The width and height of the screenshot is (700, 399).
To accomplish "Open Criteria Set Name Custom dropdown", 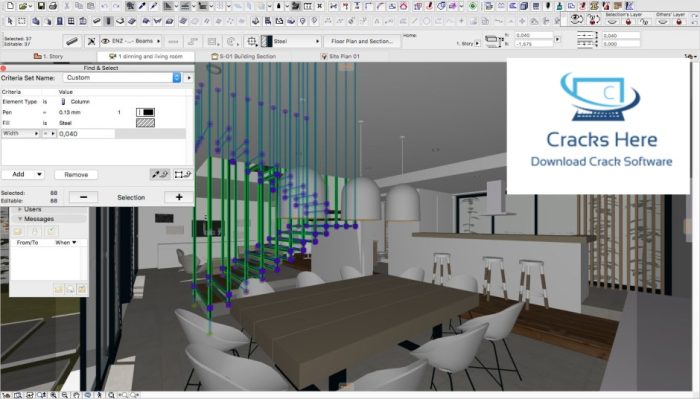I will pyautogui.click(x=122, y=78).
